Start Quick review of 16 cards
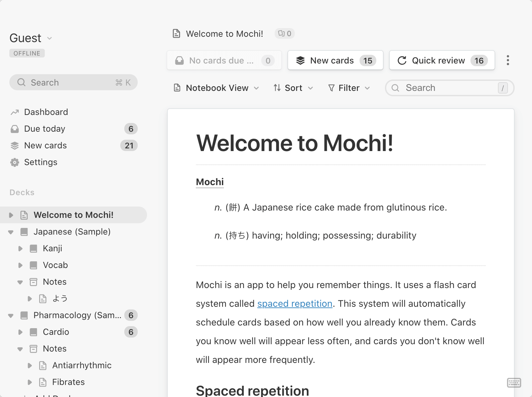The image size is (532, 397). pyautogui.click(x=442, y=60)
